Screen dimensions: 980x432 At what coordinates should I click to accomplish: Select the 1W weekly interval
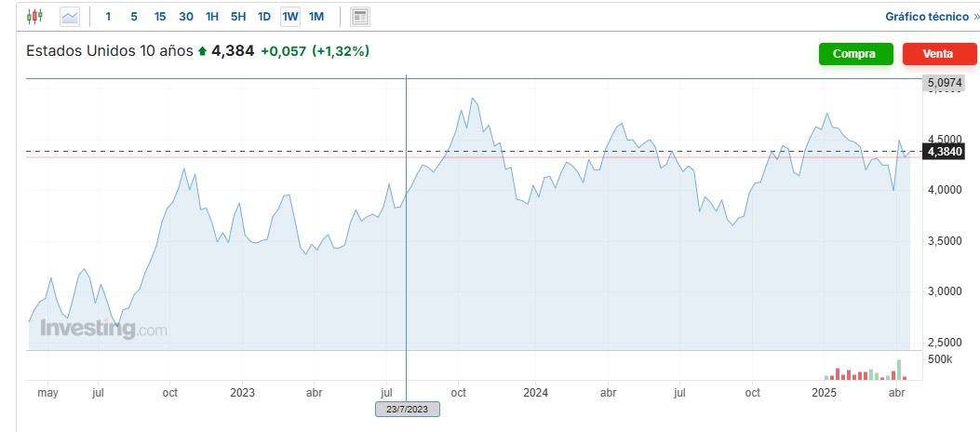pyautogui.click(x=290, y=17)
